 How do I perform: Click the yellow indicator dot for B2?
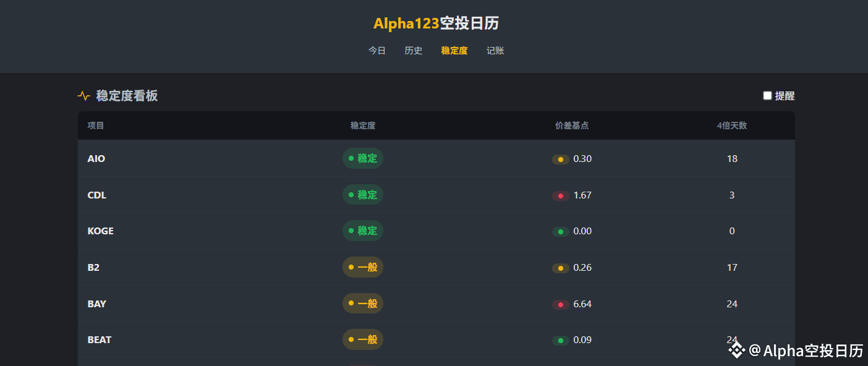560,268
